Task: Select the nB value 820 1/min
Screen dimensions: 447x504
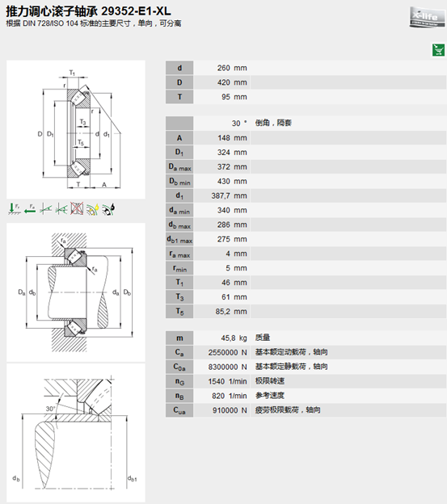Action: [230, 396]
